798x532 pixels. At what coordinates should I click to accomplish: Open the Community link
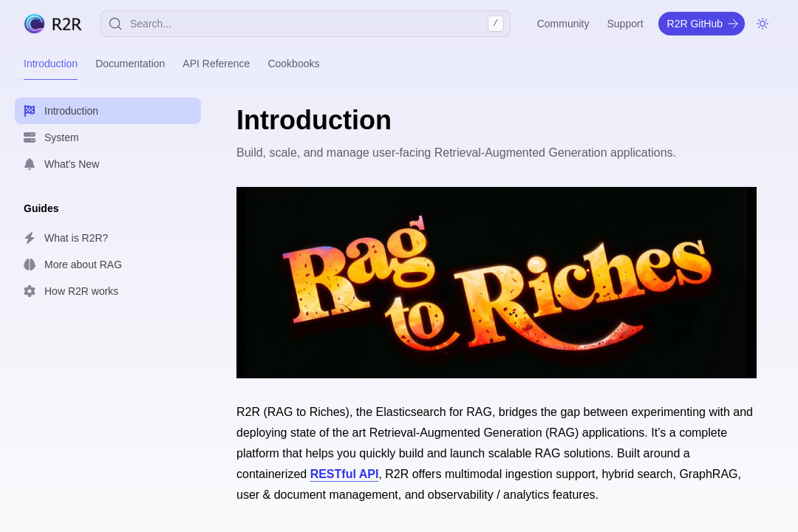click(x=563, y=24)
